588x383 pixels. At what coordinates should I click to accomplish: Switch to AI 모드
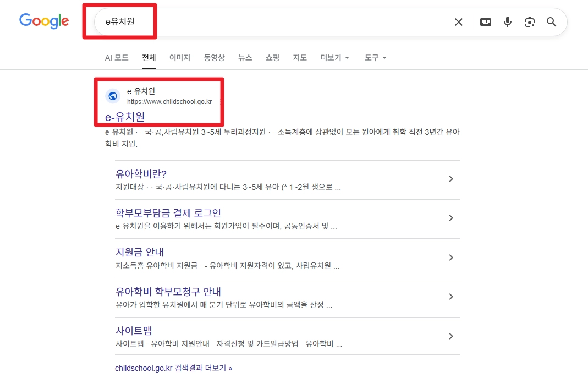tap(117, 57)
